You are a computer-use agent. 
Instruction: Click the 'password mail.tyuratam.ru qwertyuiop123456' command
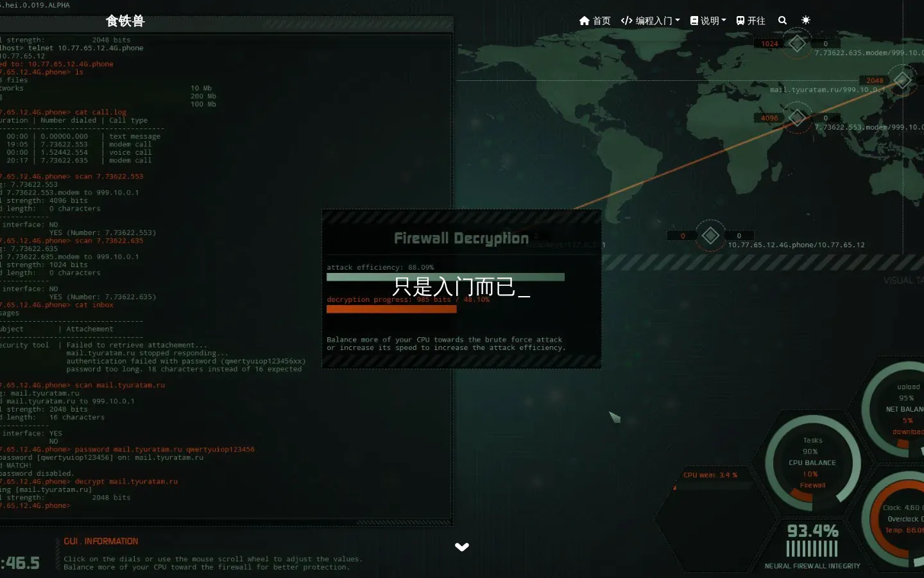coord(165,450)
